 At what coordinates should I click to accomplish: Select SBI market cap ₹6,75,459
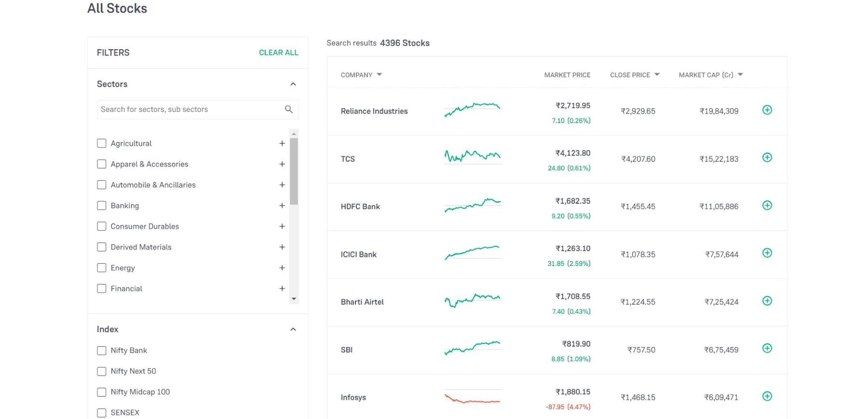coord(721,350)
